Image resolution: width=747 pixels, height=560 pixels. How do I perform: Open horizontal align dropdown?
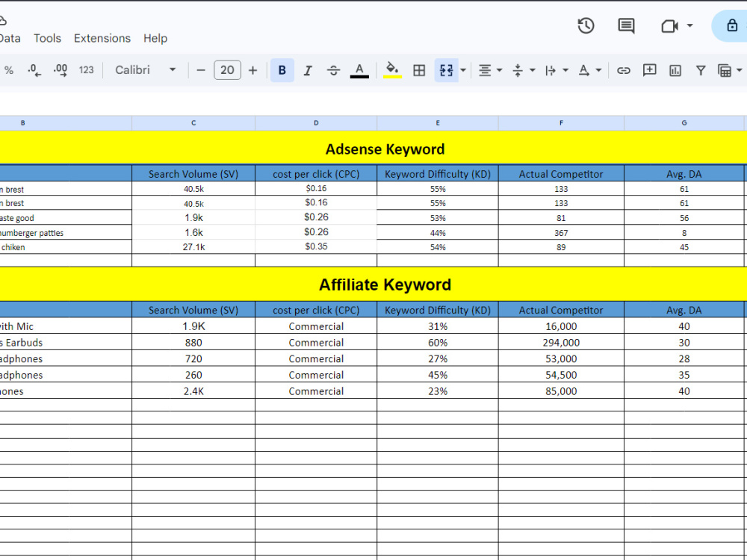[490, 70]
